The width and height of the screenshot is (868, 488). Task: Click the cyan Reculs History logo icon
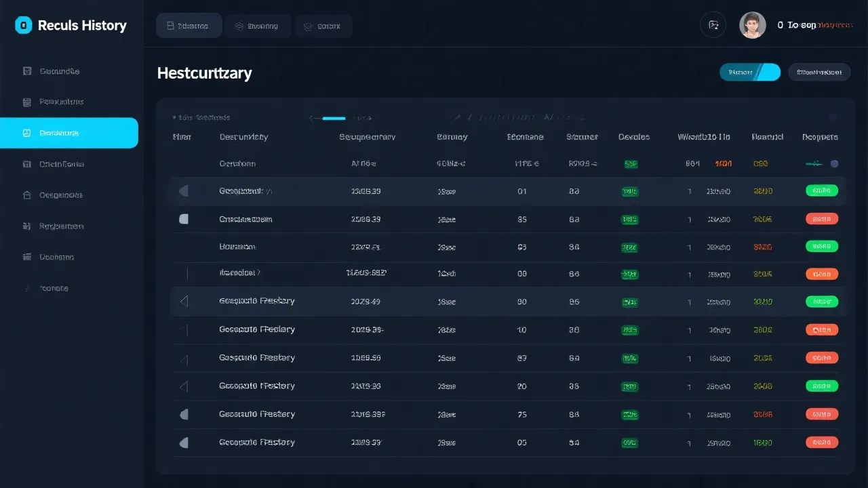tap(24, 26)
